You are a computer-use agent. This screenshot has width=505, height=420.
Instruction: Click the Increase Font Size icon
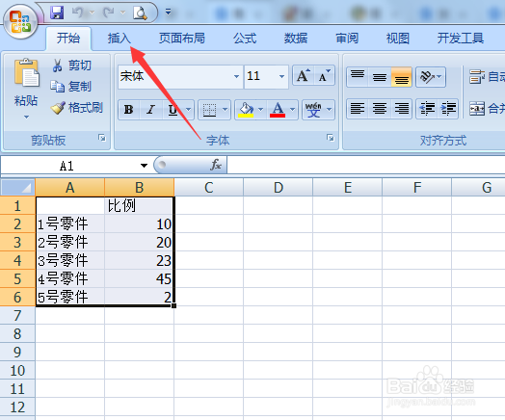(x=304, y=76)
